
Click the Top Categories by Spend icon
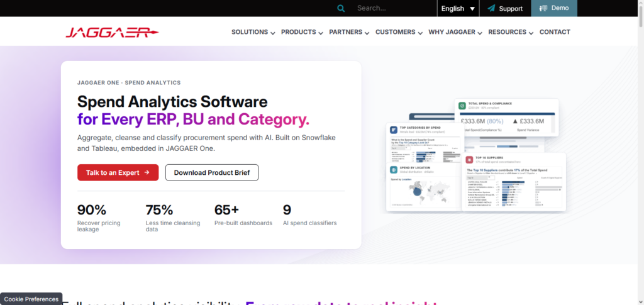point(394,130)
